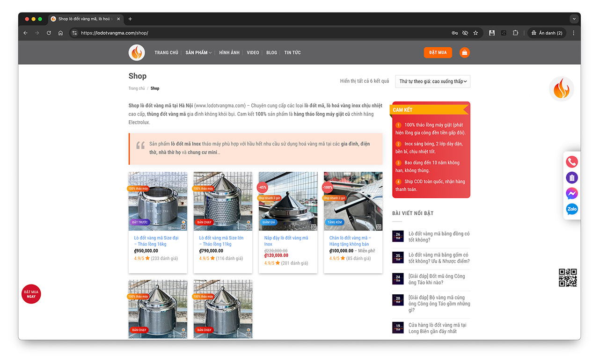Open the Zalo chat icon

tap(572, 209)
